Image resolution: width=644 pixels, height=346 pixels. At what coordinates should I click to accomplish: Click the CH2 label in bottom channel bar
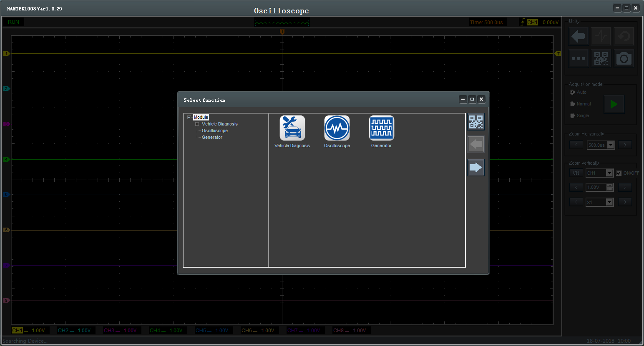pos(63,331)
